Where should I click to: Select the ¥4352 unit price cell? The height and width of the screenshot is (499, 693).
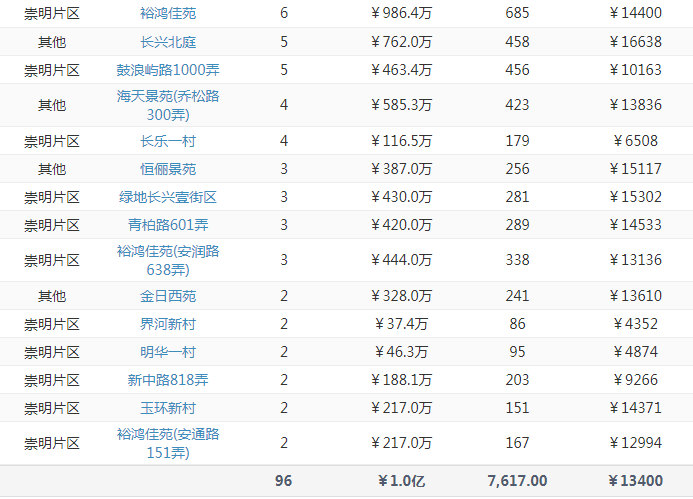[636, 324]
